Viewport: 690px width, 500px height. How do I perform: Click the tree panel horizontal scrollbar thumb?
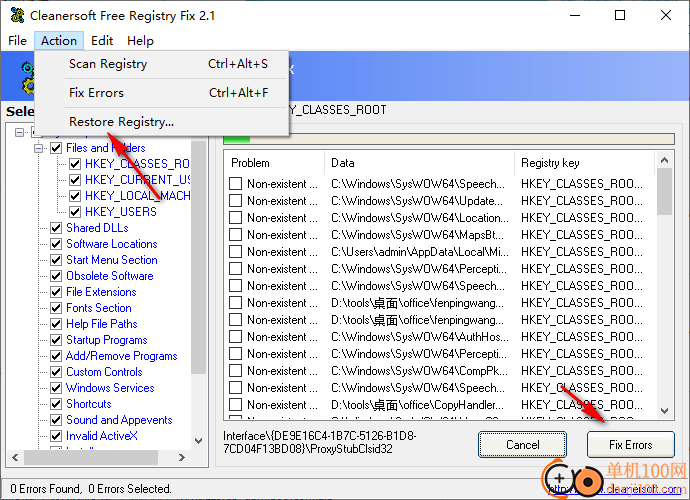pos(91,457)
